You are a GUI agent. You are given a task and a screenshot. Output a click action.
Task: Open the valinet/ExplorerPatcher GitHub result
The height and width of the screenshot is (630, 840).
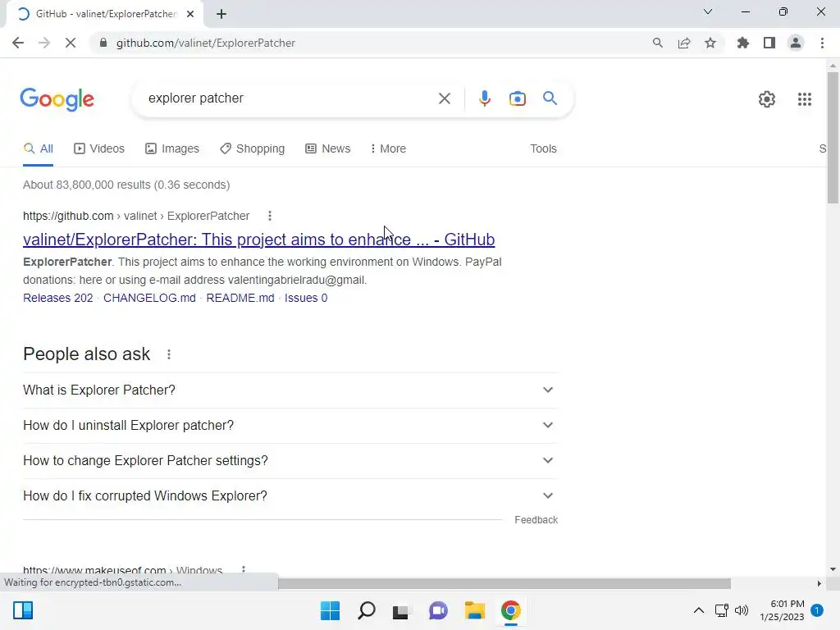point(258,240)
